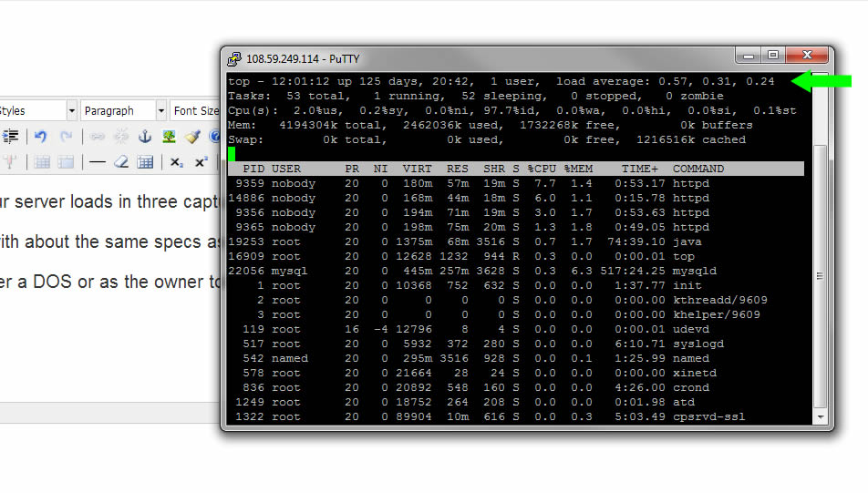This screenshot has height=493, width=868.
Task: Click the table row properties icon
Action: 42,162
